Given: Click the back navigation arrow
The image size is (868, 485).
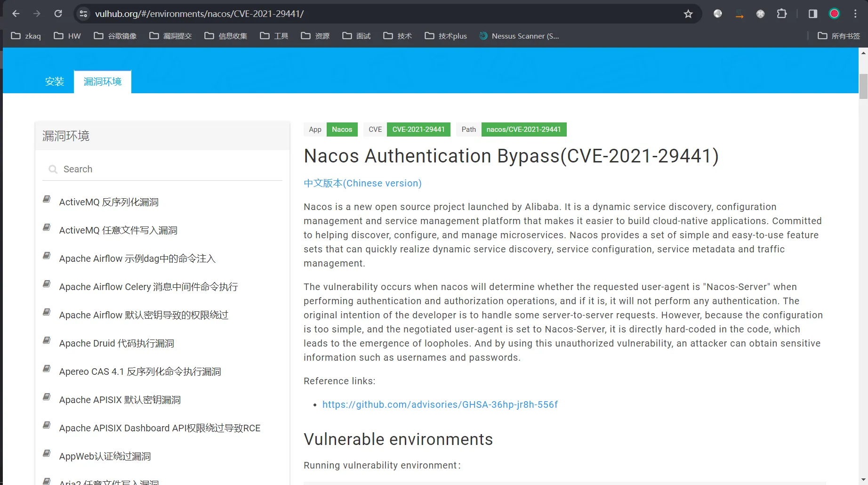Looking at the screenshot, I should pos(16,14).
